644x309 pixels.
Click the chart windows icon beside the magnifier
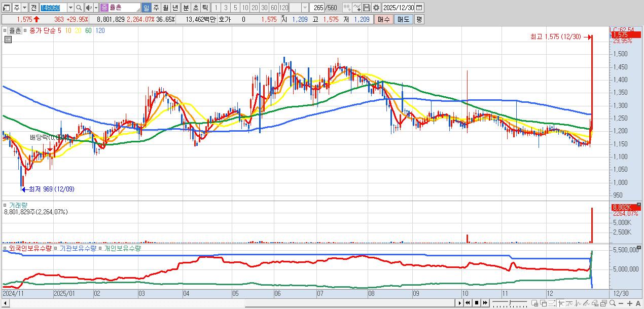point(603,303)
